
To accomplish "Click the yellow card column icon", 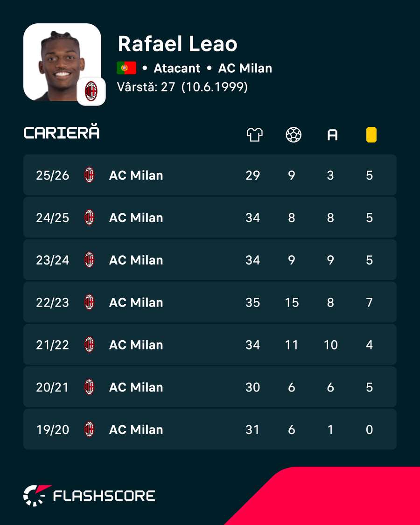I will click(371, 135).
